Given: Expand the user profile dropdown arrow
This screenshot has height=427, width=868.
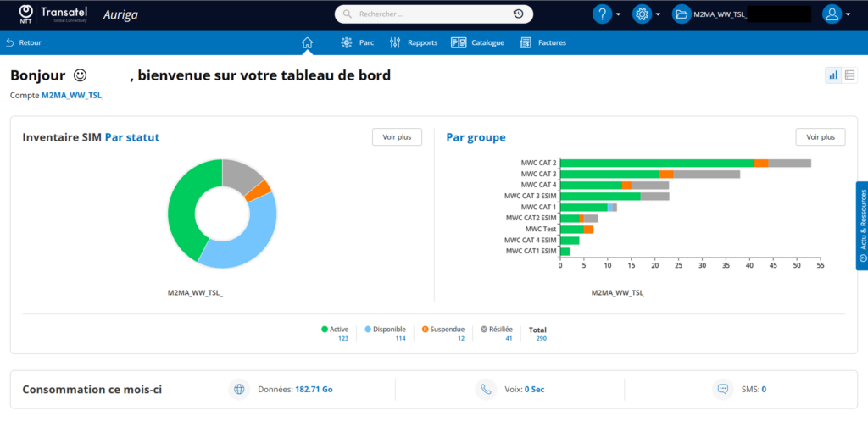Looking at the screenshot, I should click(848, 15).
